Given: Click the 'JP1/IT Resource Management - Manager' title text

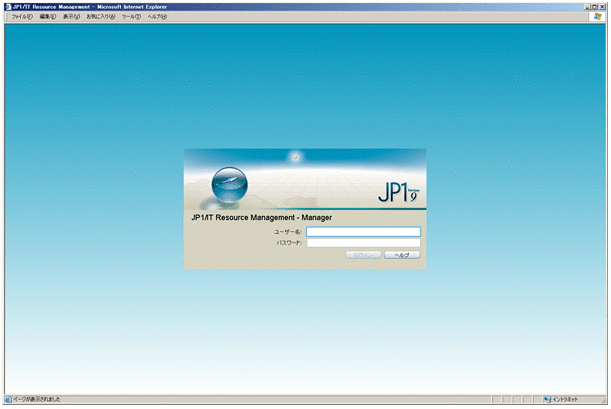Looking at the screenshot, I should 261,218.
